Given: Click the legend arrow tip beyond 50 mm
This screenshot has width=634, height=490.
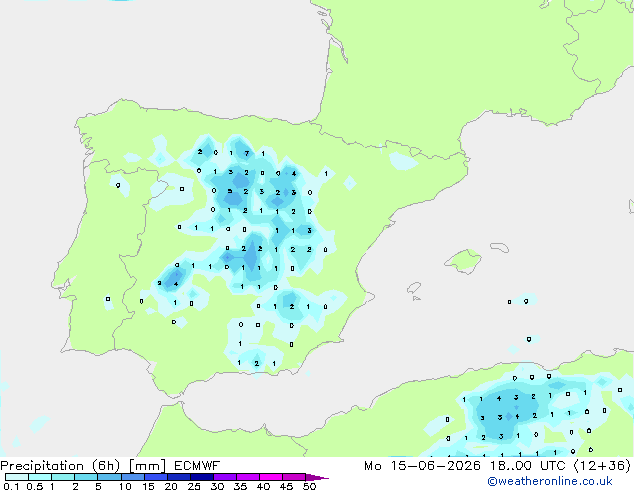Looking at the screenshot, I should 317,477.
